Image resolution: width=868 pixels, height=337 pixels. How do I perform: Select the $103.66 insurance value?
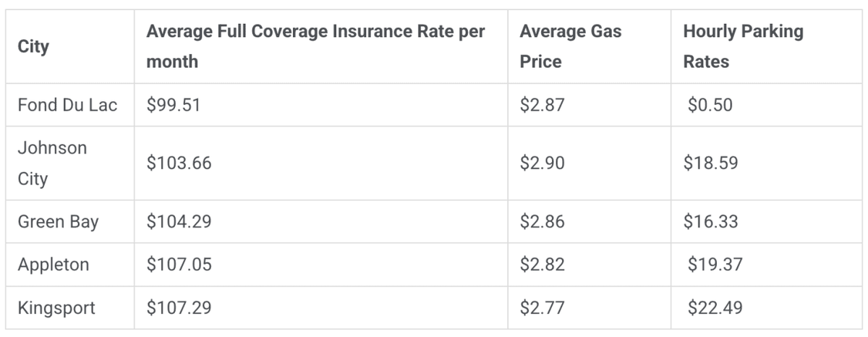pyautogui.click(x=179, y=163)
